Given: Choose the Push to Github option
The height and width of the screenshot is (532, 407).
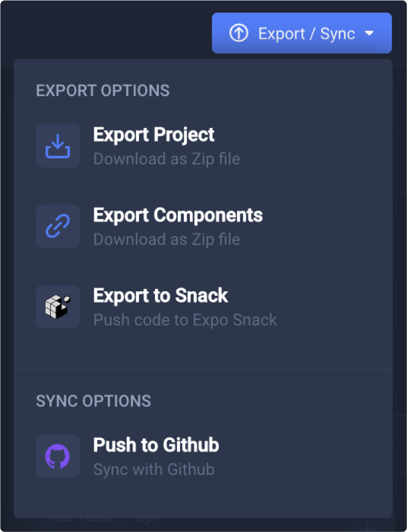Looking at the screenshot, I should pyautogui.click(x=156, y=445).
